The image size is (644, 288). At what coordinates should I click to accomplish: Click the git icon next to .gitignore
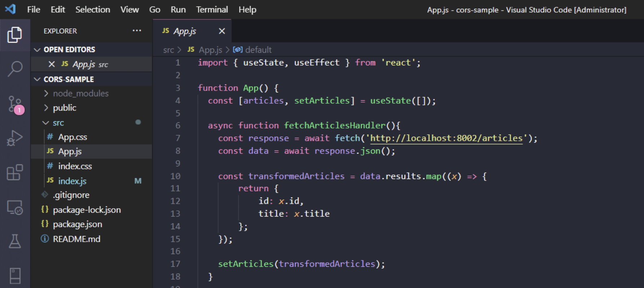coord(45,195)
